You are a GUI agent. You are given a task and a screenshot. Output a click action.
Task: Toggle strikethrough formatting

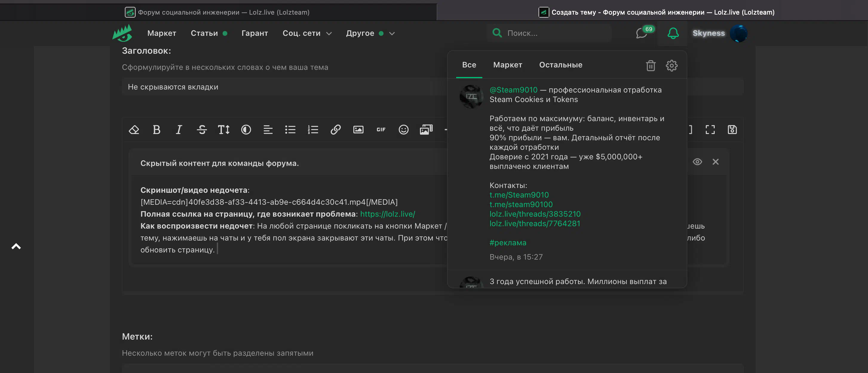click(202, 130)
